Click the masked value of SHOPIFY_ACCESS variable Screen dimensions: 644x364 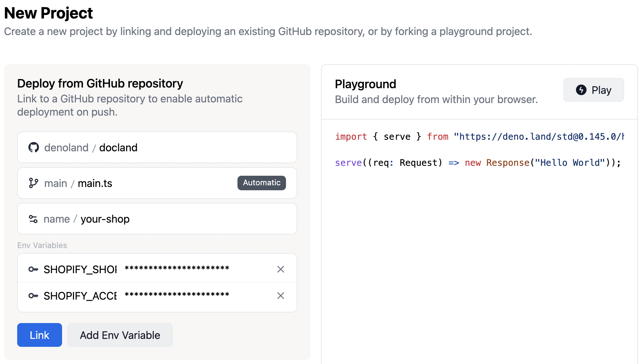coord(177,295)
